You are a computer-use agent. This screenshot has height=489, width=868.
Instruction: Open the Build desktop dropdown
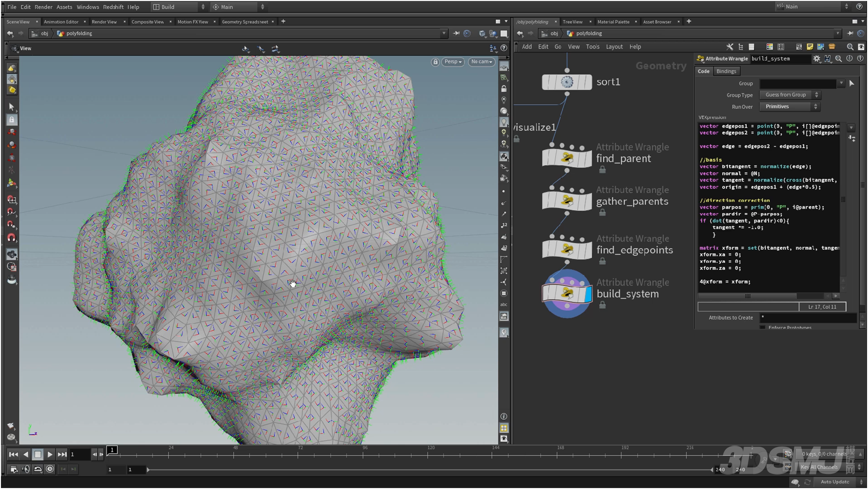coord(179,7)
